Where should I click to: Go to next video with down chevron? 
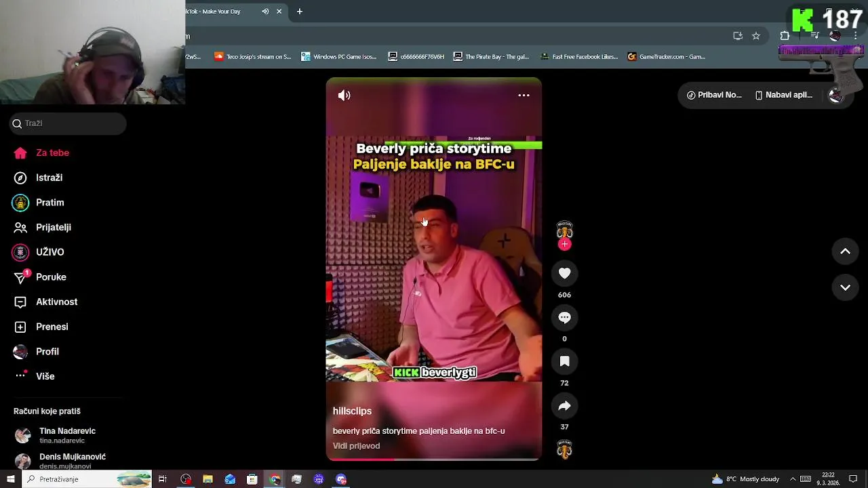845,287
